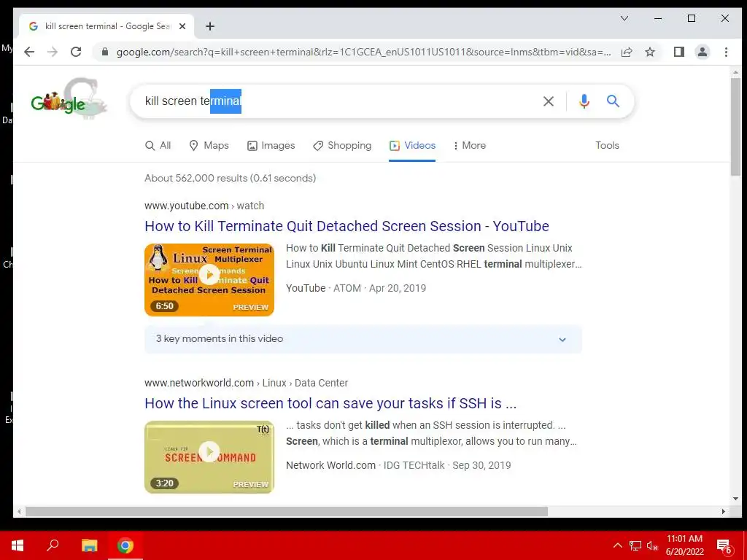
Task: Submit search with the magnifier icon
Action: tap(613, 101)
